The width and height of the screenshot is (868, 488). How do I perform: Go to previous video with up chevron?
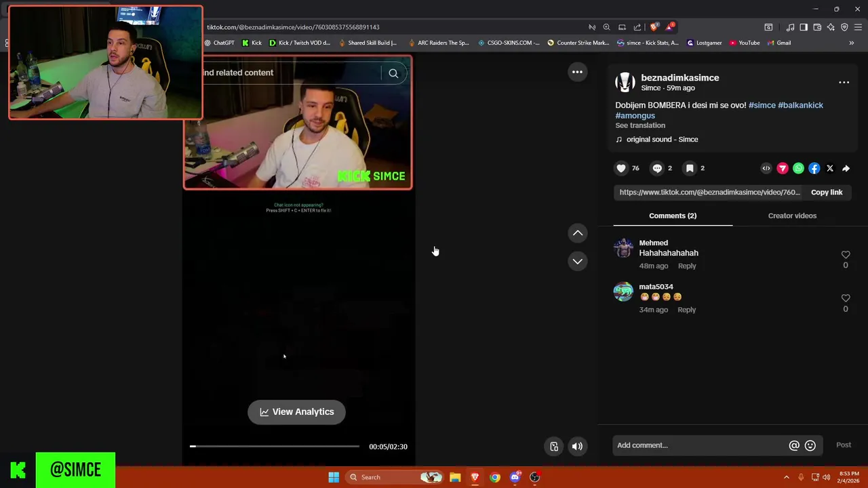(x=578, y=233)
